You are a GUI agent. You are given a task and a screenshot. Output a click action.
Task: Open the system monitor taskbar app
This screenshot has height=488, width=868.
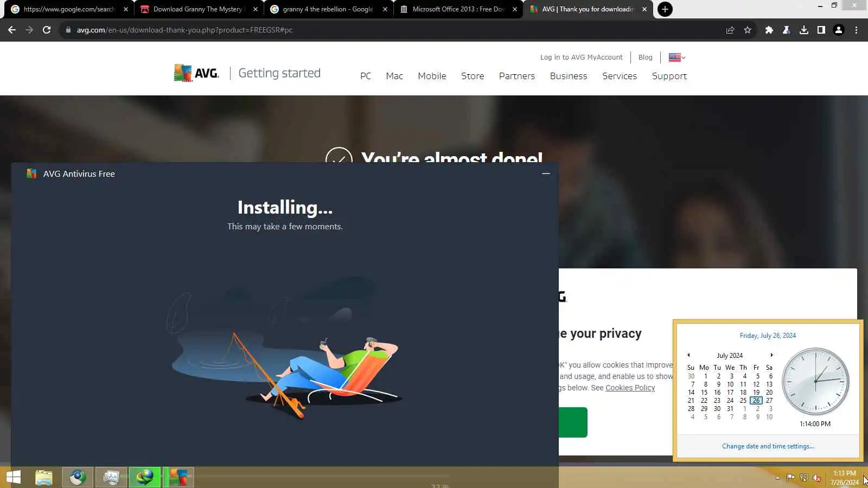coord(111,477)
